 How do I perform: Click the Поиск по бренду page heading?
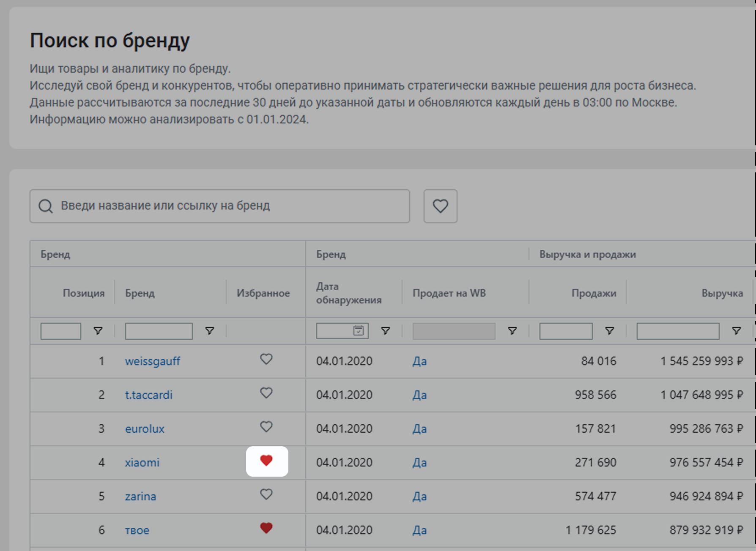110,41
